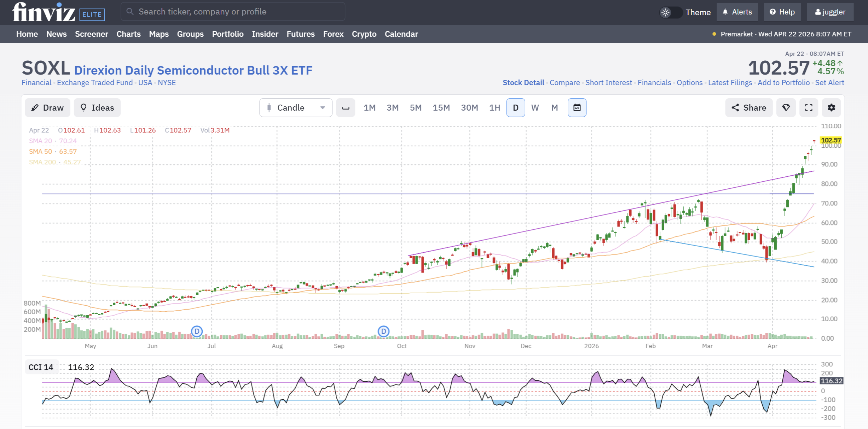Image resolution: width=868 pixels, height=429 pixels.
Task: Open the Ideas lightbulb button
Action: point(97,108)
